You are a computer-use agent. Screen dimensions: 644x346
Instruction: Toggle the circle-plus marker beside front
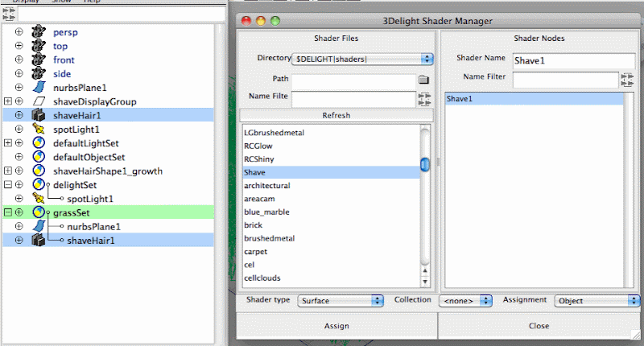[19, 60]
